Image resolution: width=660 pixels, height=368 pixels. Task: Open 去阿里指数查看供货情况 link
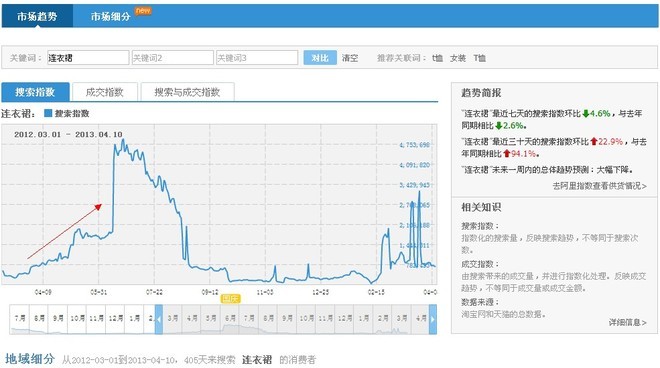click(599, 186)
